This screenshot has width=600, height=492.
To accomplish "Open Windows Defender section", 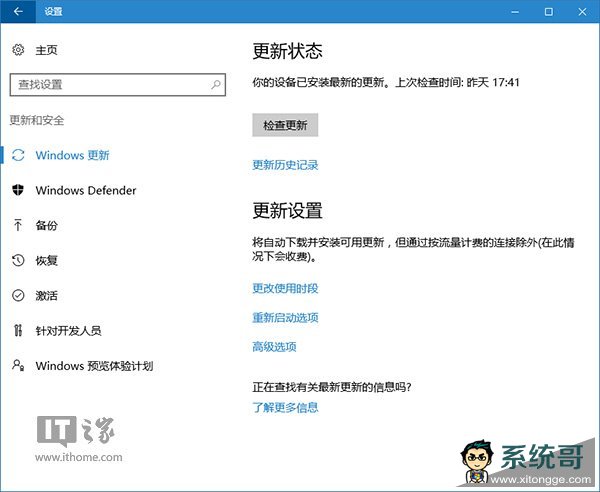I will pos(86,190).
